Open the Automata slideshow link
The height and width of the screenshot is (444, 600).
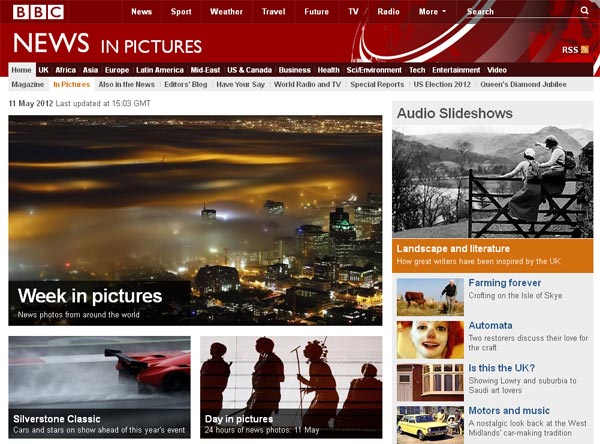point(490,325)
